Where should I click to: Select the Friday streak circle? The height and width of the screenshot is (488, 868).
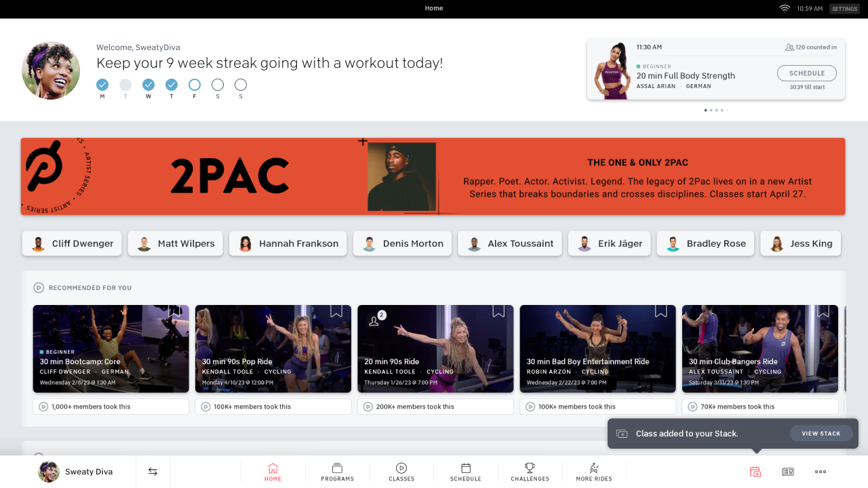click(195, 85)
